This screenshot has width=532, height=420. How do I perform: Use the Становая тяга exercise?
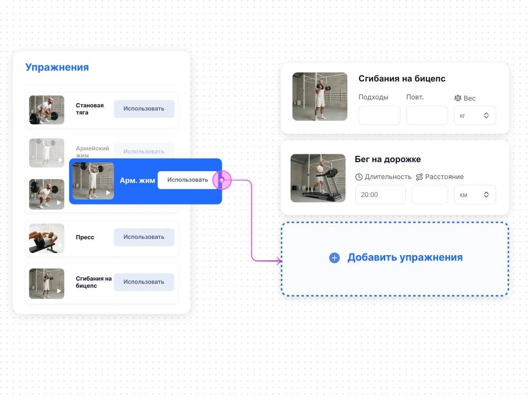click(x=144, y=109)
